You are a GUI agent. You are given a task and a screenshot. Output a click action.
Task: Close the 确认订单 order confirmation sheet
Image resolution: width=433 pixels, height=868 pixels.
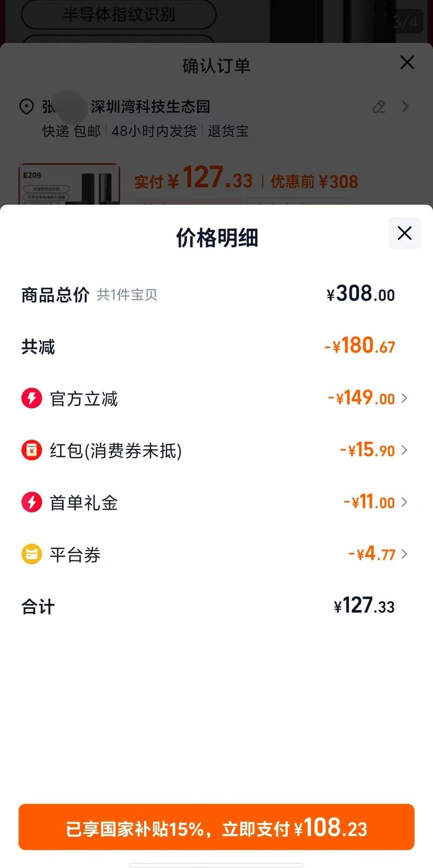point(407,63)
